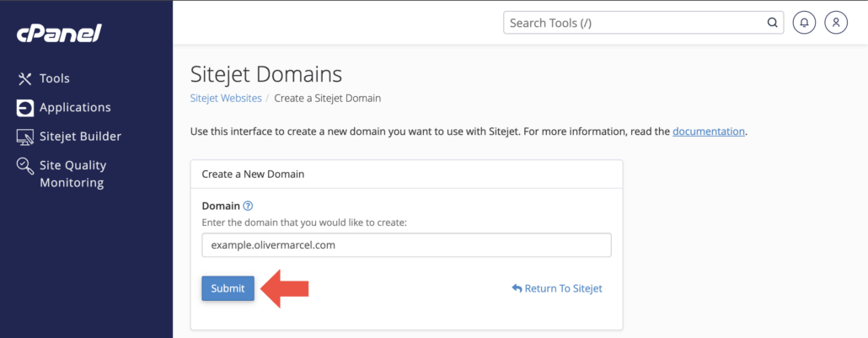
Task: Click the 'Domain' field label
Action: [221, 207]
